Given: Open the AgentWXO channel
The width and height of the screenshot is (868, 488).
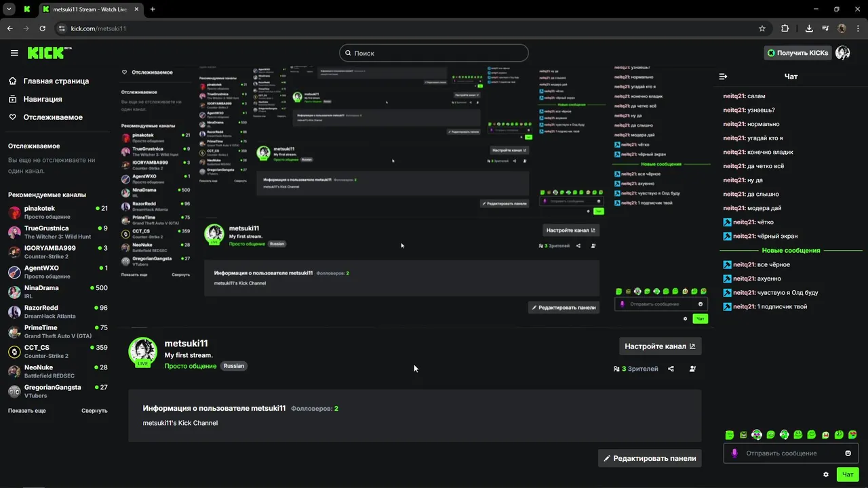Looking at the screenshot, I should coord(58,272).
